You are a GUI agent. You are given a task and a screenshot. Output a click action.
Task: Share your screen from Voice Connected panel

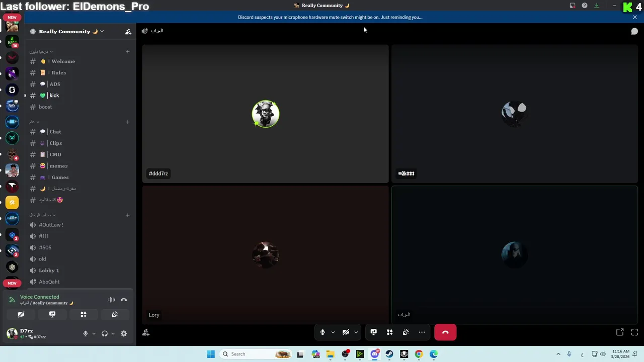point(52,315)
